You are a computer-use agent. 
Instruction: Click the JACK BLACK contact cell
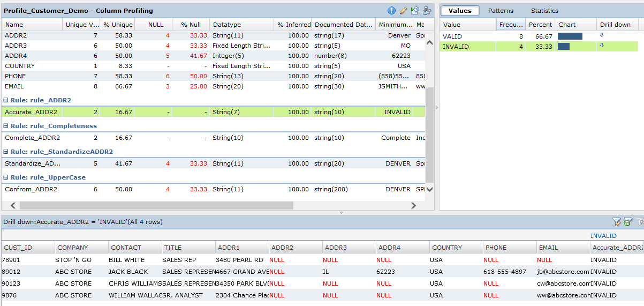[x=135, y=272]
